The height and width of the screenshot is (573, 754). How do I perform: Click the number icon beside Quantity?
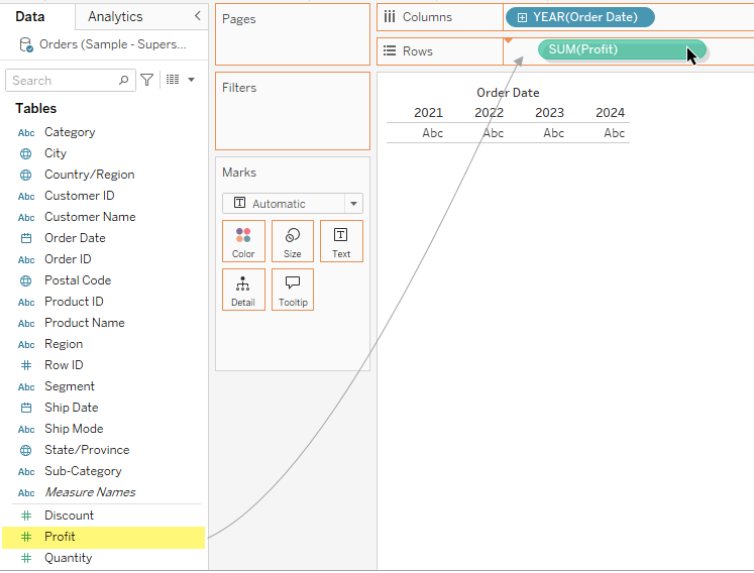coord(26,558)
